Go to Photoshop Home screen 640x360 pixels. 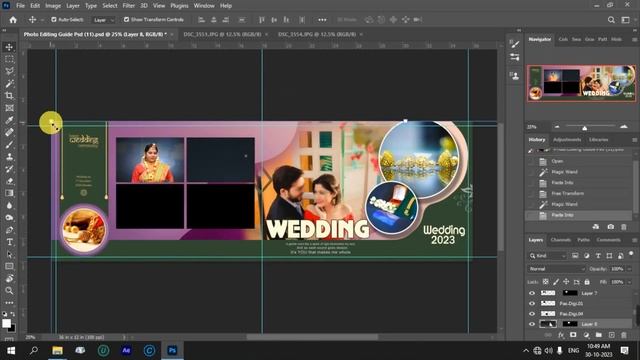pos(13,20)
